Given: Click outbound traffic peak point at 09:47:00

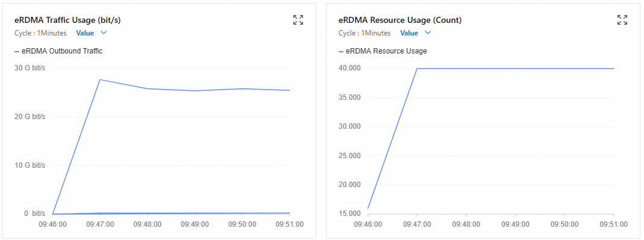Looking at the screenshot, I should 100,79.
